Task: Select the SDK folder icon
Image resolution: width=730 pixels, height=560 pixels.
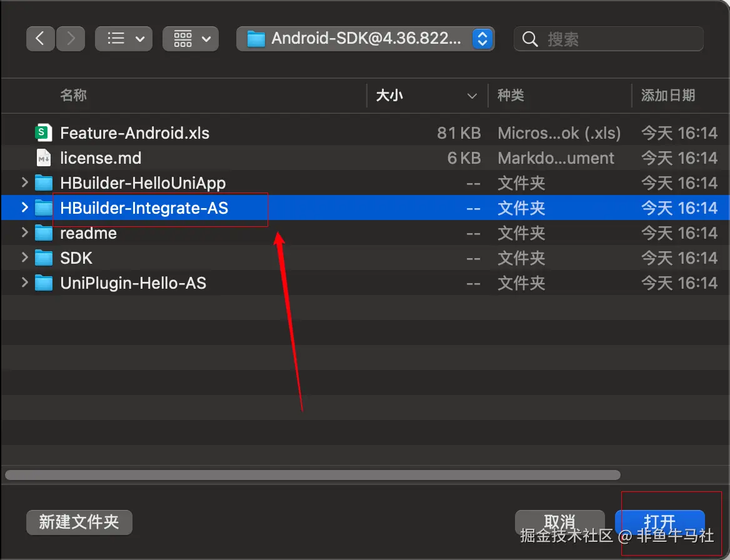Action: coord(44,258)
